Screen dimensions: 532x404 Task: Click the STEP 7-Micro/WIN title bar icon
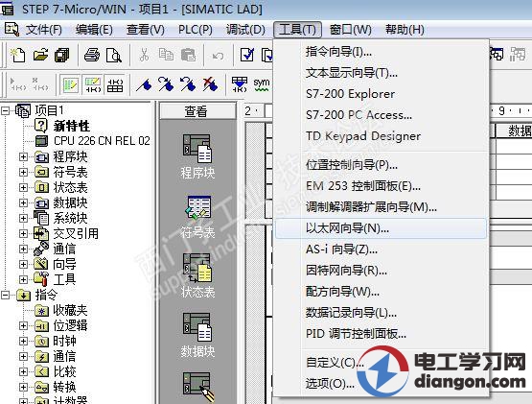coord(8,9)
